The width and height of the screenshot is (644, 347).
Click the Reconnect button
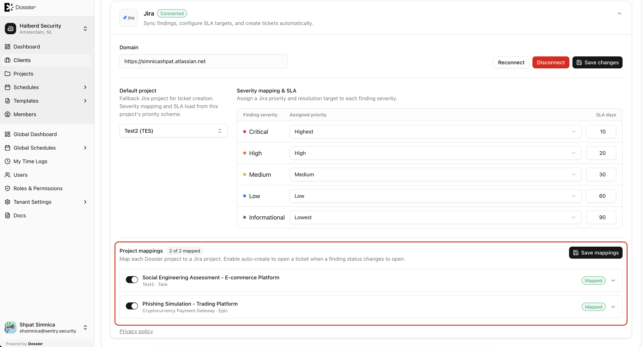coord(511,62)
